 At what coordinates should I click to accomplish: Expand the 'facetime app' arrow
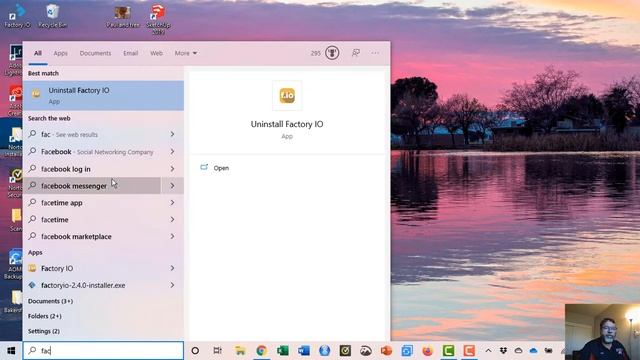click(172, 202)
